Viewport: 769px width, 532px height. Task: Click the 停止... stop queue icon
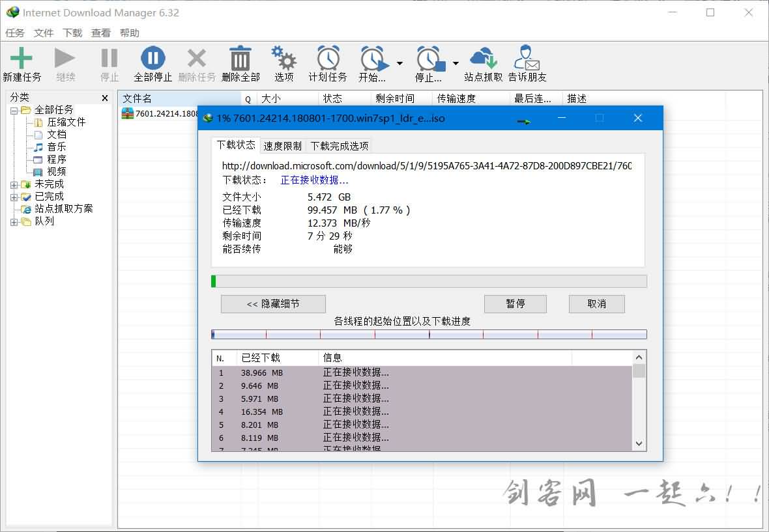pyautogui.click(x=431, y=59)
